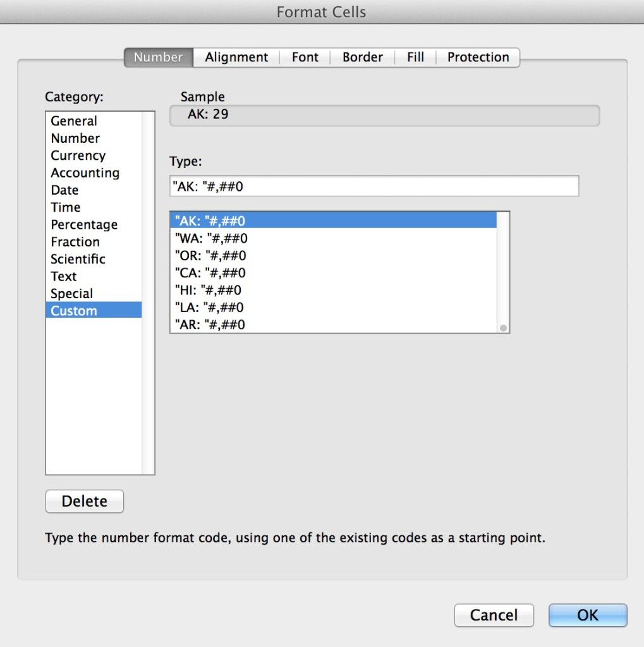Pick the "AR: "#,##0 format code
The height and width of the screenshot is (647, 644).
[x=209, y=325]
